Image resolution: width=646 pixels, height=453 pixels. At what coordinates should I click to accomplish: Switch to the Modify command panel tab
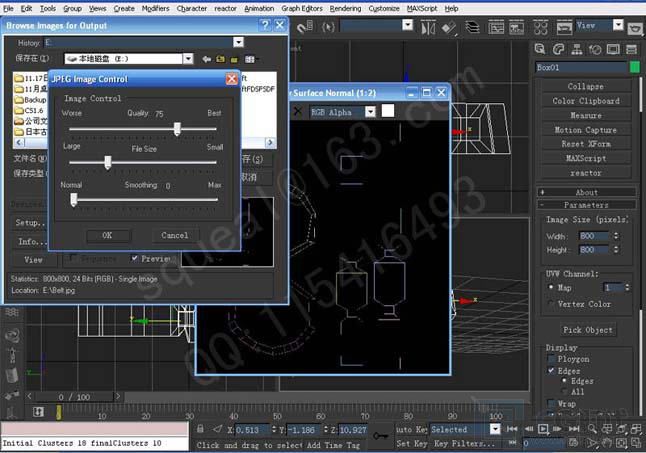(558, 49)
